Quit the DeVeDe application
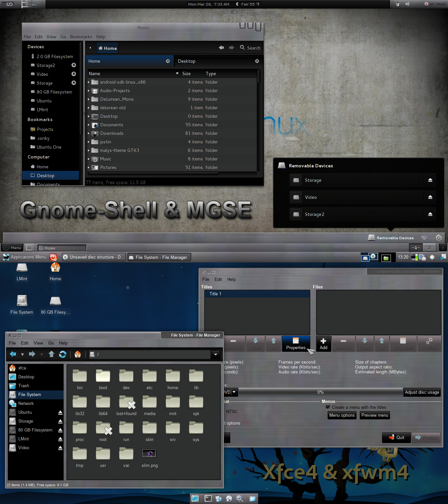 (x=397, y=437)
